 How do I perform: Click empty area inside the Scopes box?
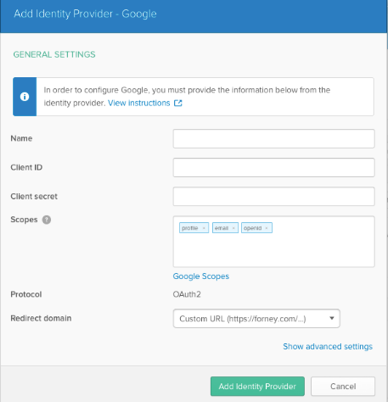click(274, 252)
